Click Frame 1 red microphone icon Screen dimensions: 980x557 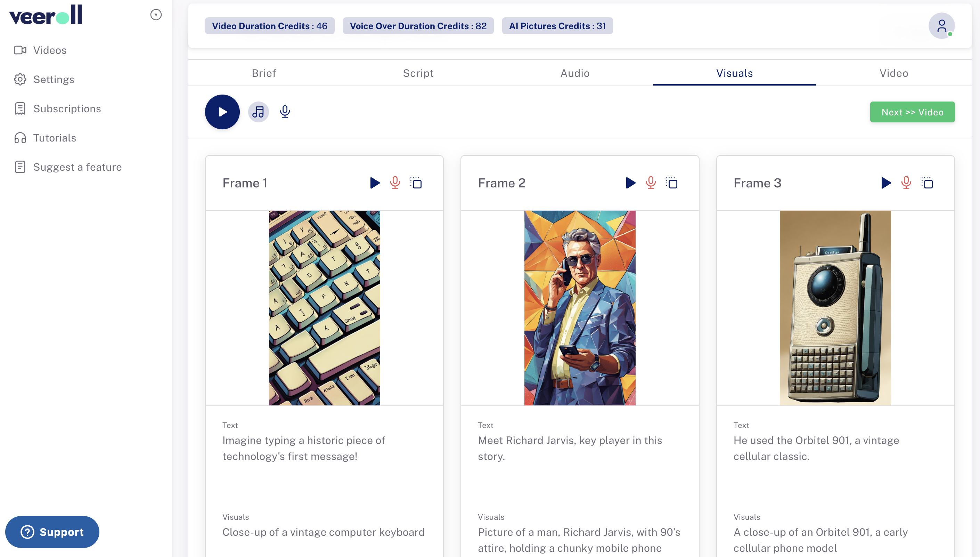pyautogui.click(x=395, y=183)
